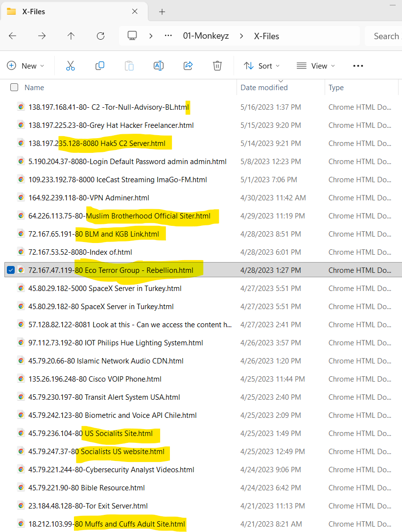Refresh the folder view
Image resolution: width=402 pixels, height=532 pixels.
click(100, 36)
